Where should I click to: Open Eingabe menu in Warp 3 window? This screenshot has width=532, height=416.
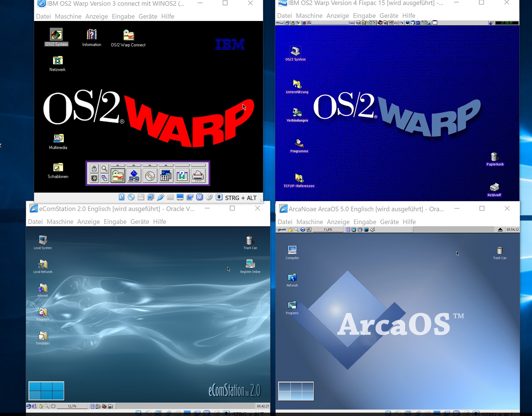[x=123, y=17]
